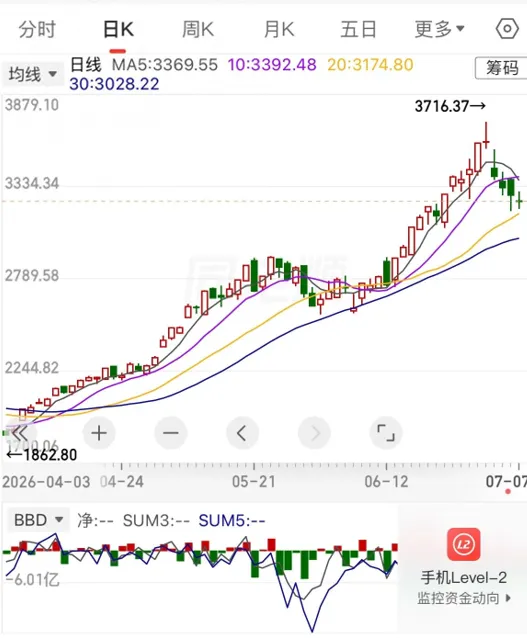
Task: Tap the 3716.37 high price label
Action: click(x=450, y=106)
